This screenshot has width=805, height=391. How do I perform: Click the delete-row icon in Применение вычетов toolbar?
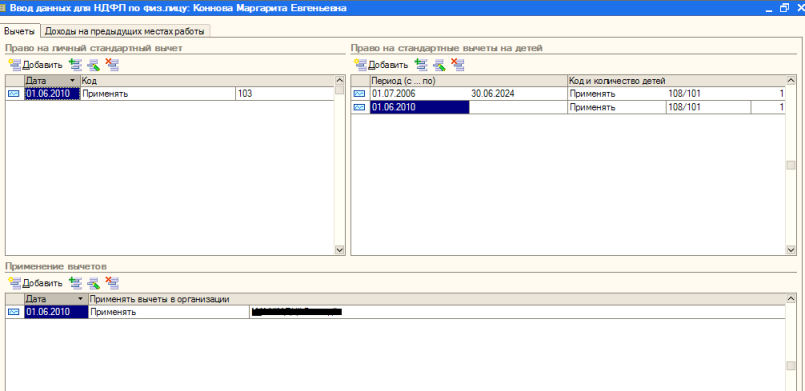tap(111, 282)
